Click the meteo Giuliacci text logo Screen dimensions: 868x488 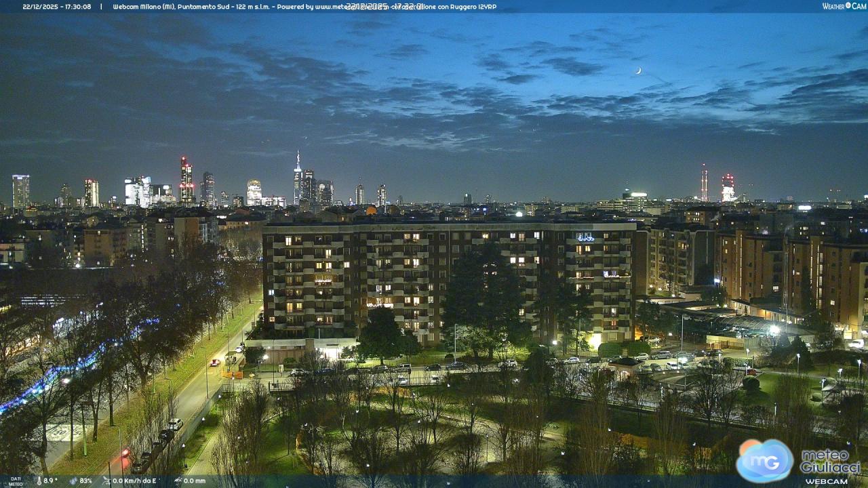(x=830, y=462)
